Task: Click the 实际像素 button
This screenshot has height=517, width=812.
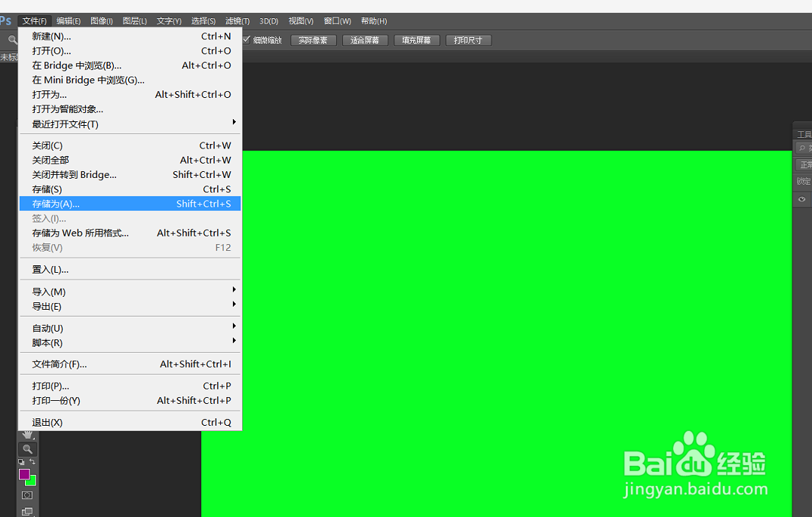Action: pyautogui.click(x=314, y=41)
